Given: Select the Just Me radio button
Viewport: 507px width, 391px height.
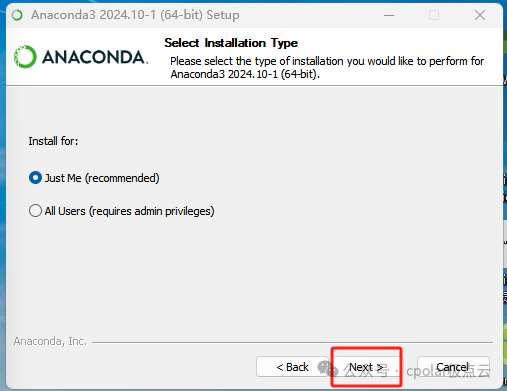Looking at the screenshot, I should pos(35,178).
